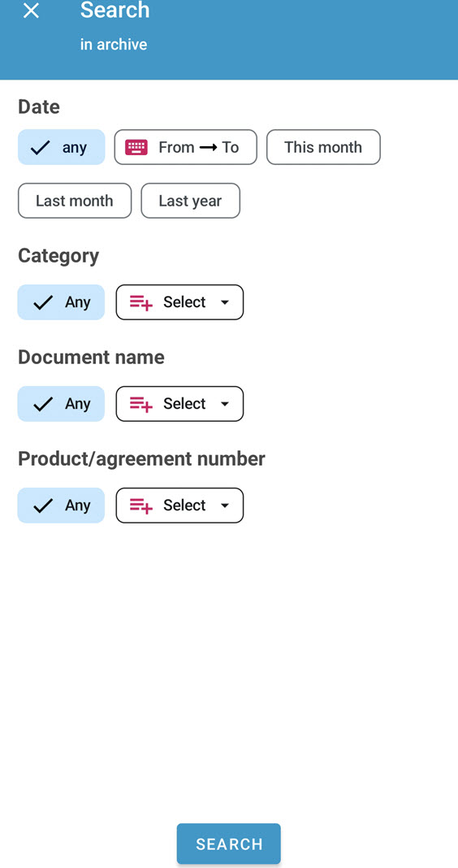Viewport: 458px width, 868px height.
Task: Click list-add icon in Document name Select
Action: coord(141,404)
